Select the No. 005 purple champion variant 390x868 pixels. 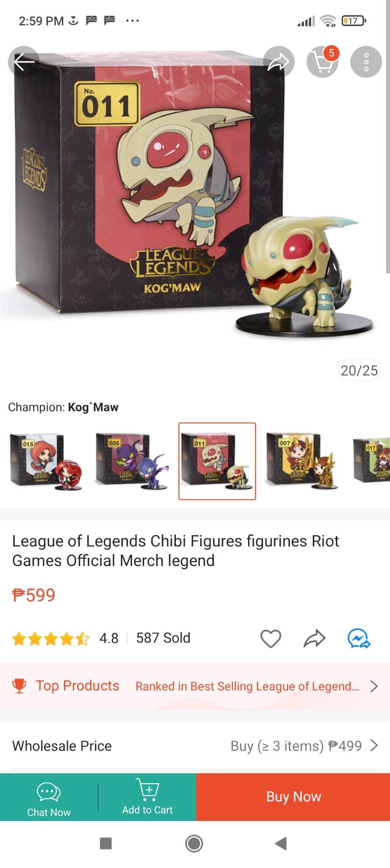[x=132, y=461]
